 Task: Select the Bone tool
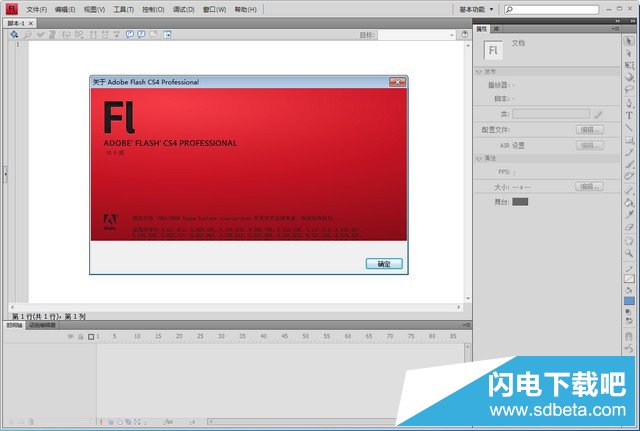[629, 190]
